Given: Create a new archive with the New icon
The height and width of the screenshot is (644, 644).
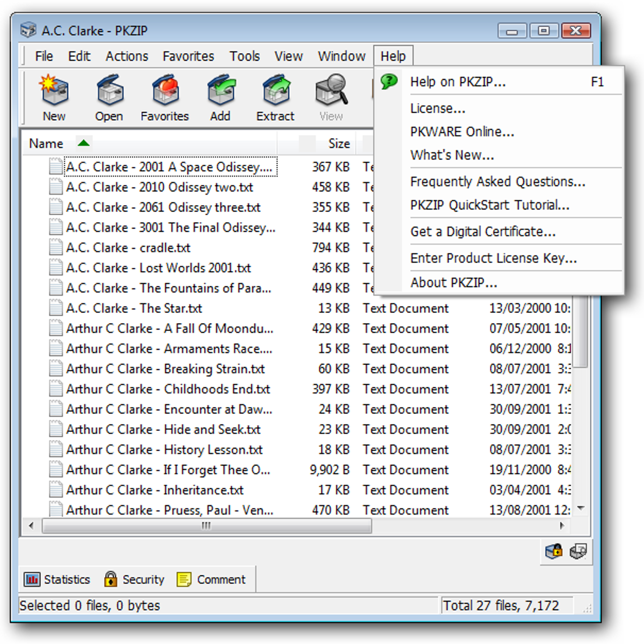Looking at the screenshot, I should click(53, 97).
